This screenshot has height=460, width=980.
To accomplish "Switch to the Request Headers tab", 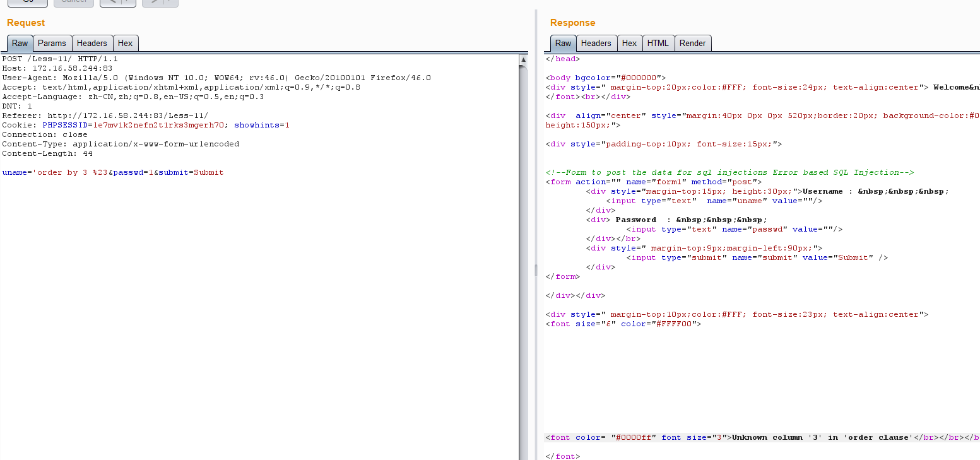I will [x=92, y=43].
